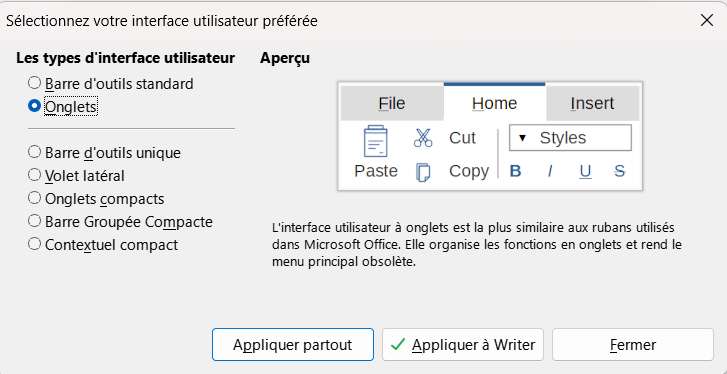Click the 'Copy' label in preview
Image resolution: width=727 pixels, height=374 pixels.
click(469, 171)
